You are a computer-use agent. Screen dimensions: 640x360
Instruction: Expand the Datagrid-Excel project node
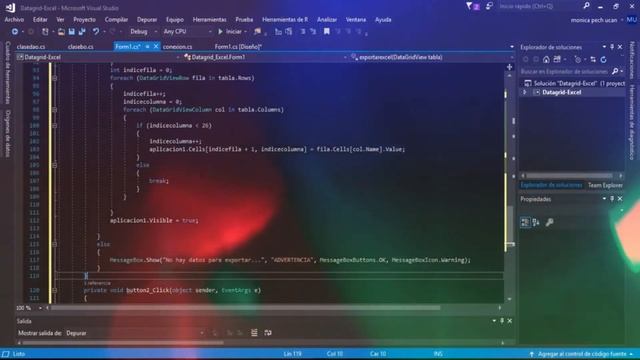coord(525,93)
